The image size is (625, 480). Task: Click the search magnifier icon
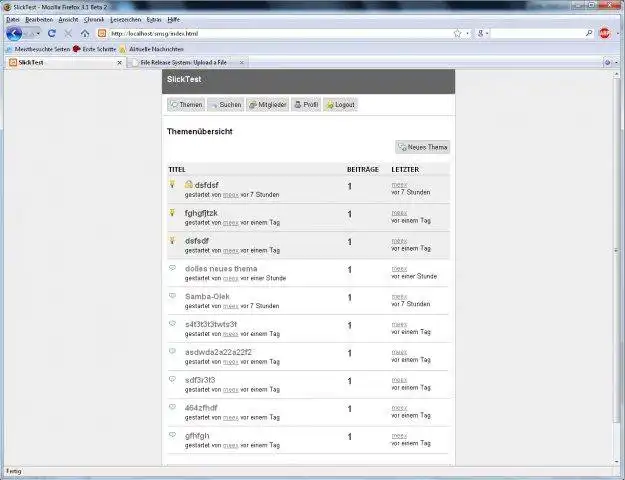(x=589, y=33)
